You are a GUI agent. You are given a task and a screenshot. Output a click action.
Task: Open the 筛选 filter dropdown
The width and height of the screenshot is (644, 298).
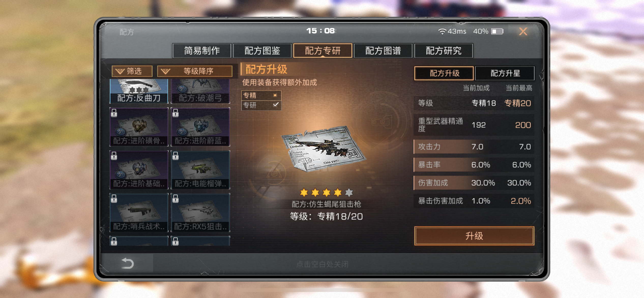(x=132, y=71)
